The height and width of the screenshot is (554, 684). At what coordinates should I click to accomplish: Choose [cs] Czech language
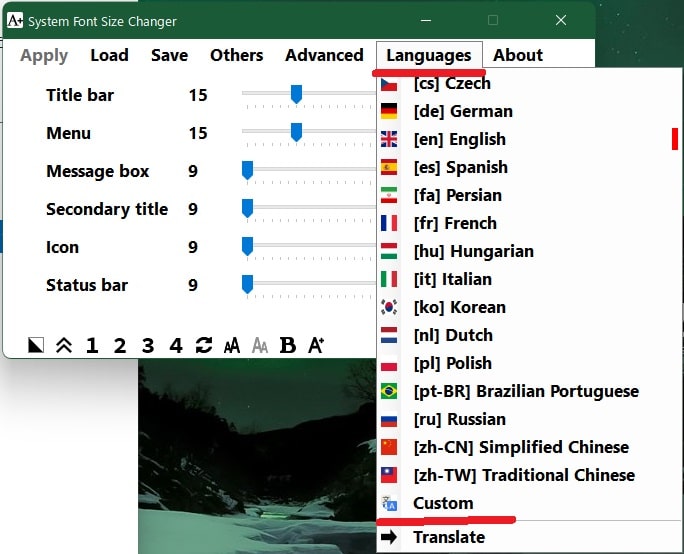[x=530, y=83]
